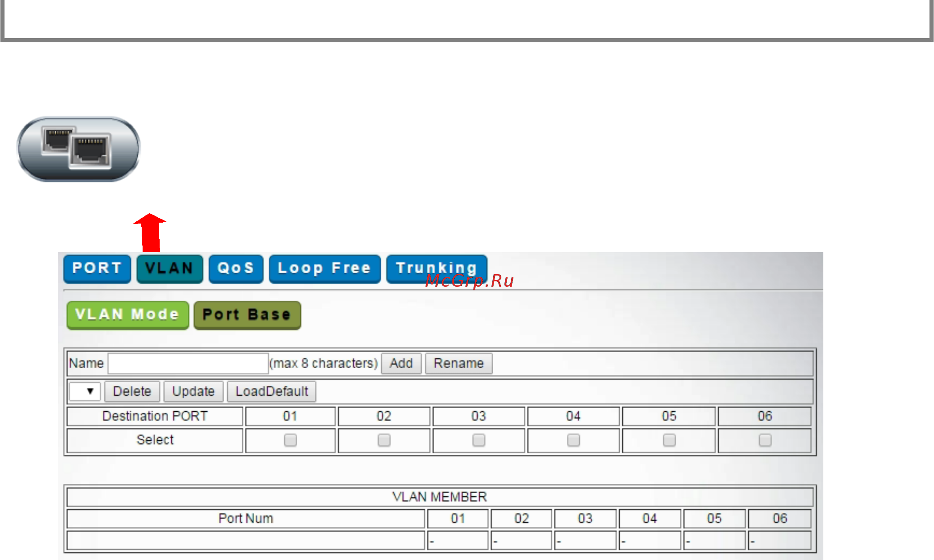
Task: Click the Add button
Action: (401, 363)
